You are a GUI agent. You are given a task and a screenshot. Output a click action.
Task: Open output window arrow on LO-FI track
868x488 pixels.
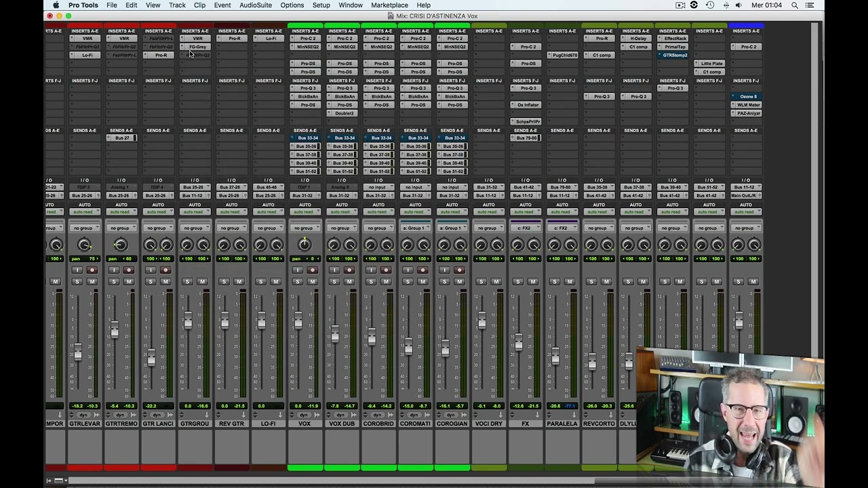pos(280,415)
